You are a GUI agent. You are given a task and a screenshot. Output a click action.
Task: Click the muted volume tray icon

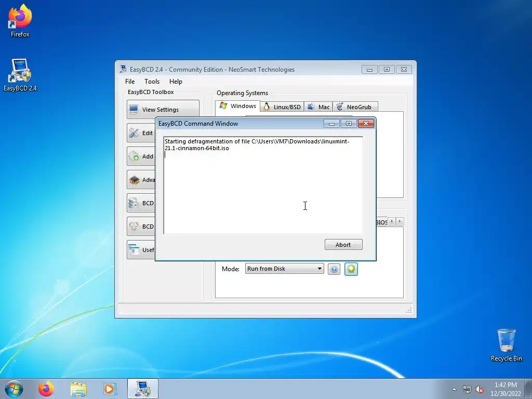480,389
